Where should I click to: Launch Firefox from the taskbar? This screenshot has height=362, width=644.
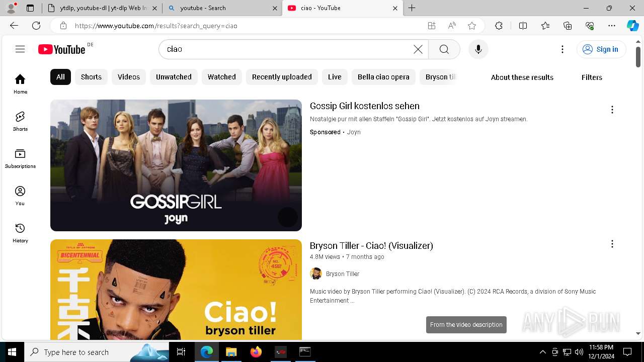[256, 352]
